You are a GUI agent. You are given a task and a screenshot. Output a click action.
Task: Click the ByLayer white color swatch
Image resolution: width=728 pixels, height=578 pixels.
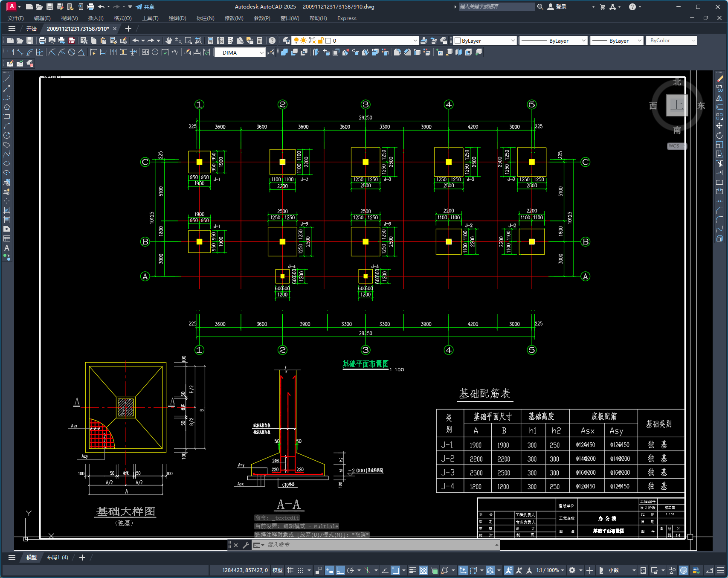tap(458, 41)
